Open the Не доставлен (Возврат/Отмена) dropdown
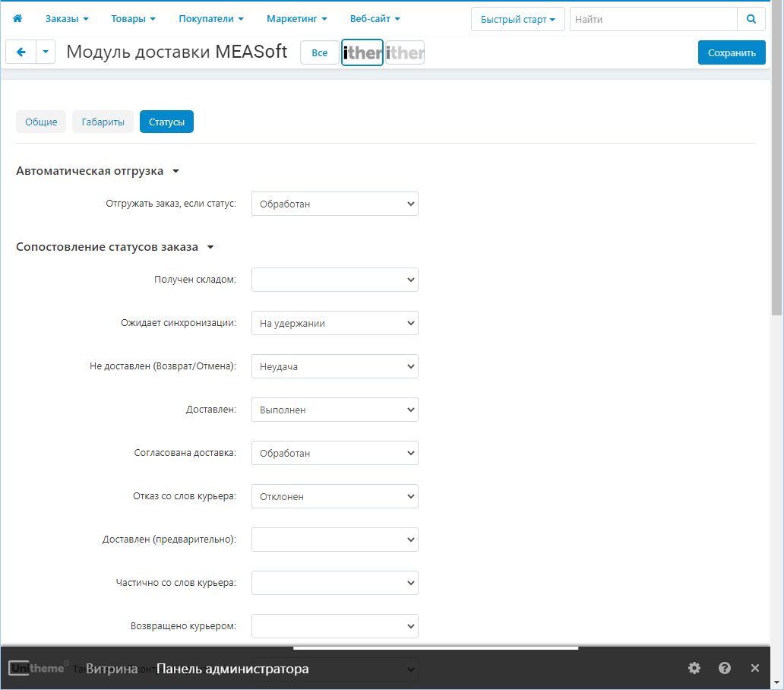Image resolution: width=784 pixels, height=690 pixels. (x=335, y=366)
